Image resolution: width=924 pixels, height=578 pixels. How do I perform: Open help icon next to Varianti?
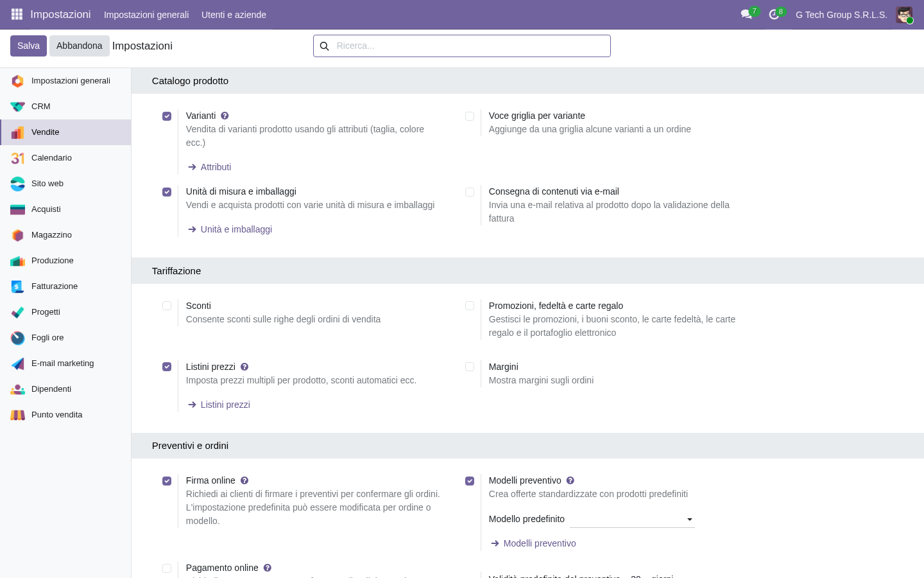pyautogui.click(x=225, y=116)
